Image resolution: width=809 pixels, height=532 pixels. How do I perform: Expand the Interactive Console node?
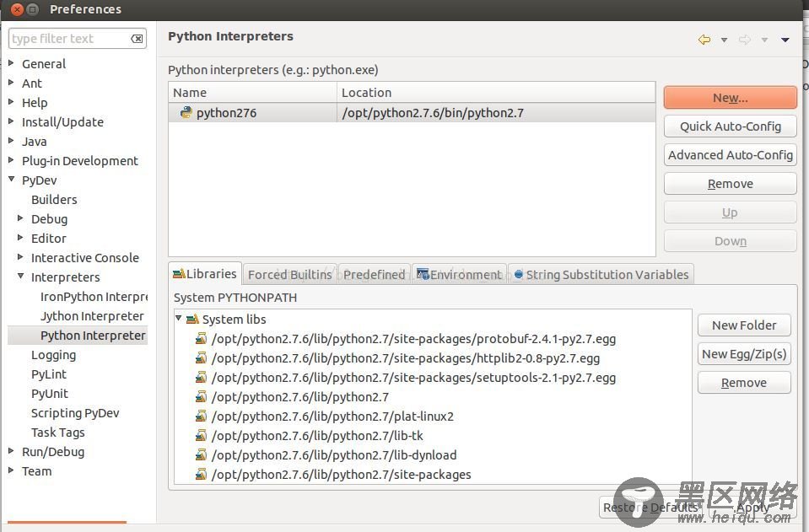(x=20, y=257)
